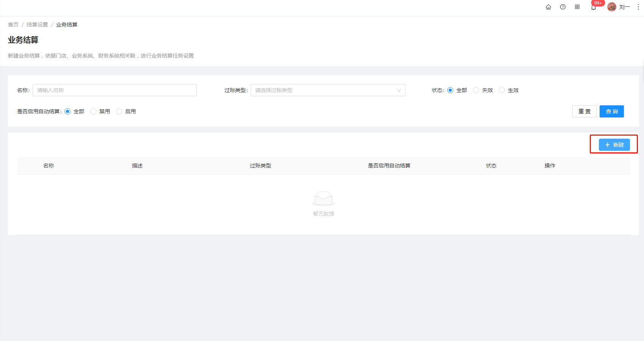Click the 名称 input field

[x=115, y=90]
